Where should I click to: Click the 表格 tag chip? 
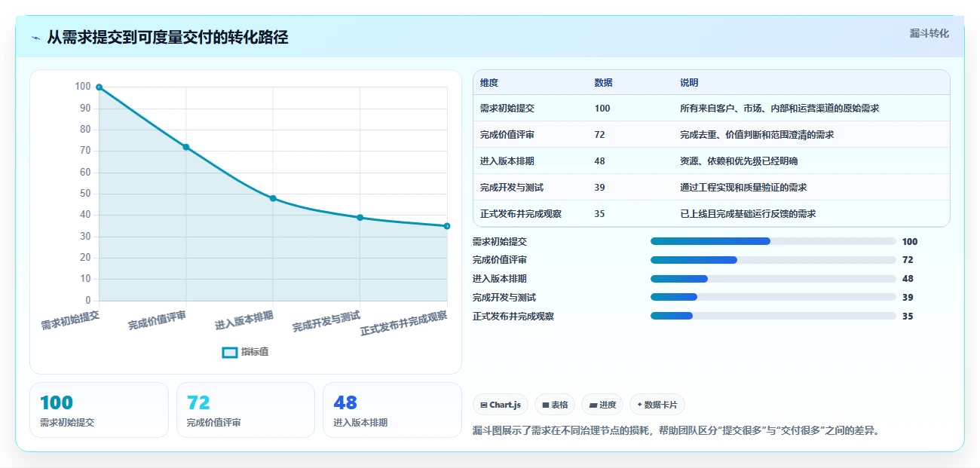click(555, 405)
